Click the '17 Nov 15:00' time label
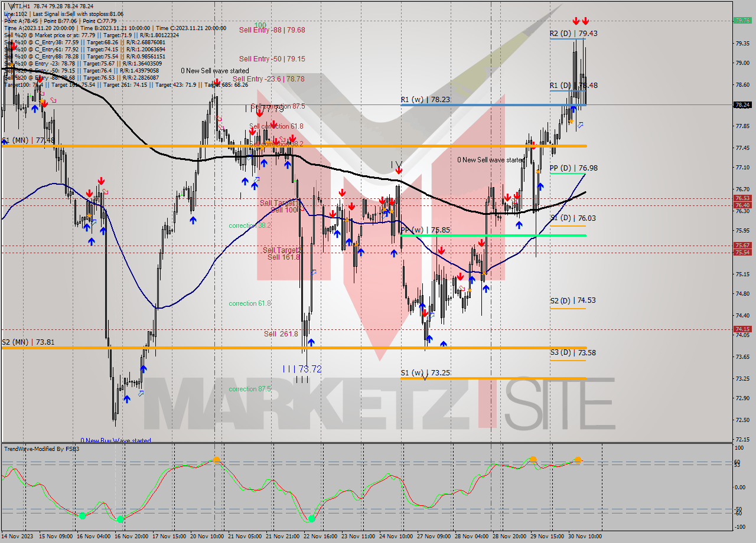756x543 pixels. [170, 537]
